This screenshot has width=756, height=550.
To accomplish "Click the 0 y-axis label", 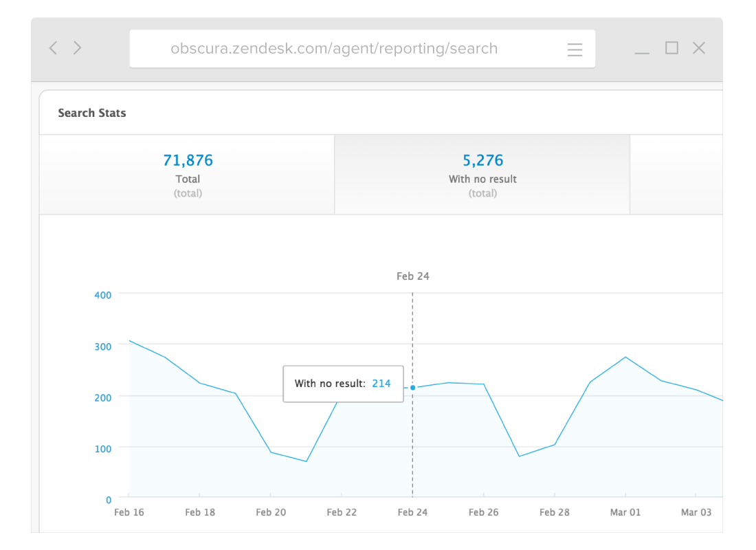I will click(109, 500).
